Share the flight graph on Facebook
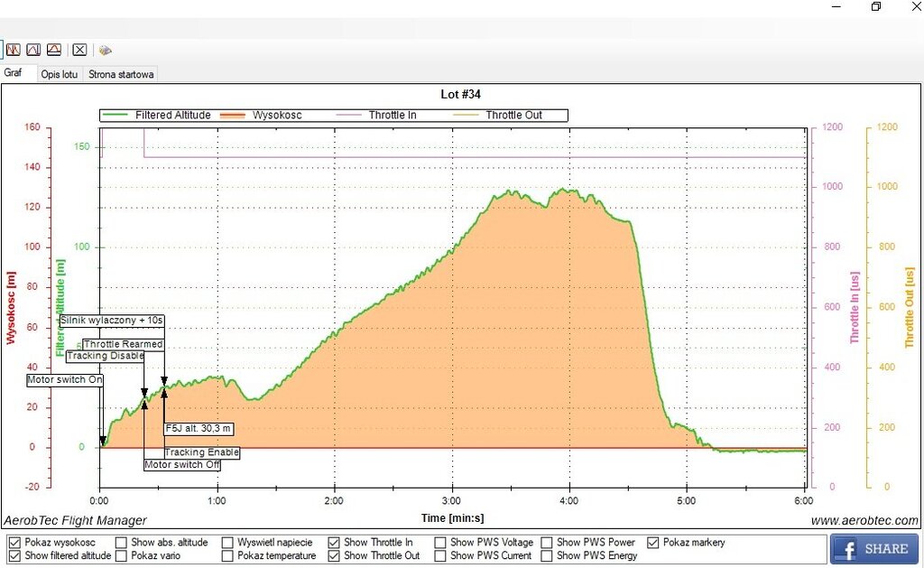Screen dimensions: 924x568 click(873, 548)
